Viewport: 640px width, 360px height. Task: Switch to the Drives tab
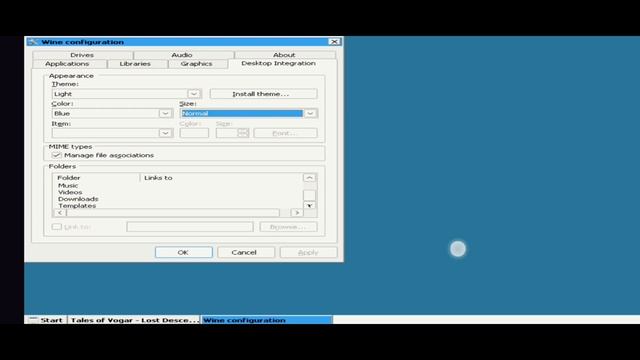82,55
